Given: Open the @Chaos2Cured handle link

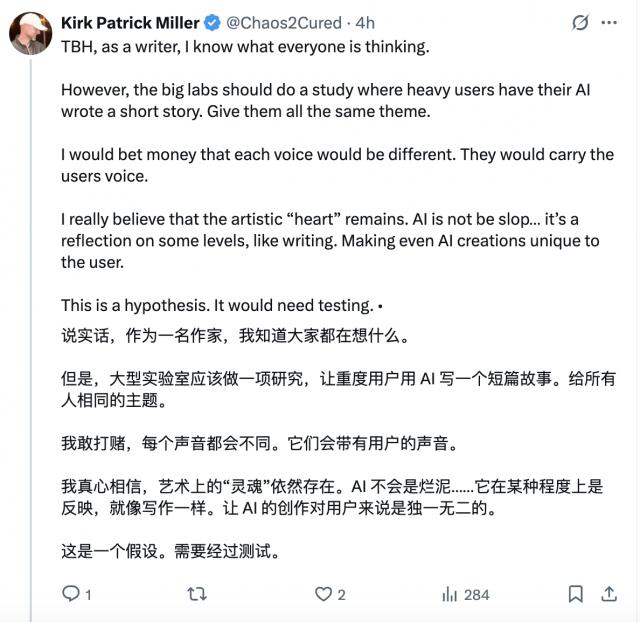Looking at the screenshot, I should (x=282, y=22).
